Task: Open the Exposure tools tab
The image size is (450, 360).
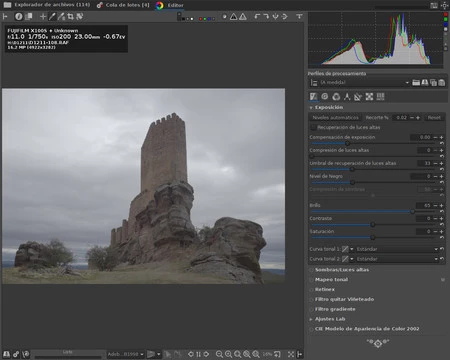Action: [313, 97]
